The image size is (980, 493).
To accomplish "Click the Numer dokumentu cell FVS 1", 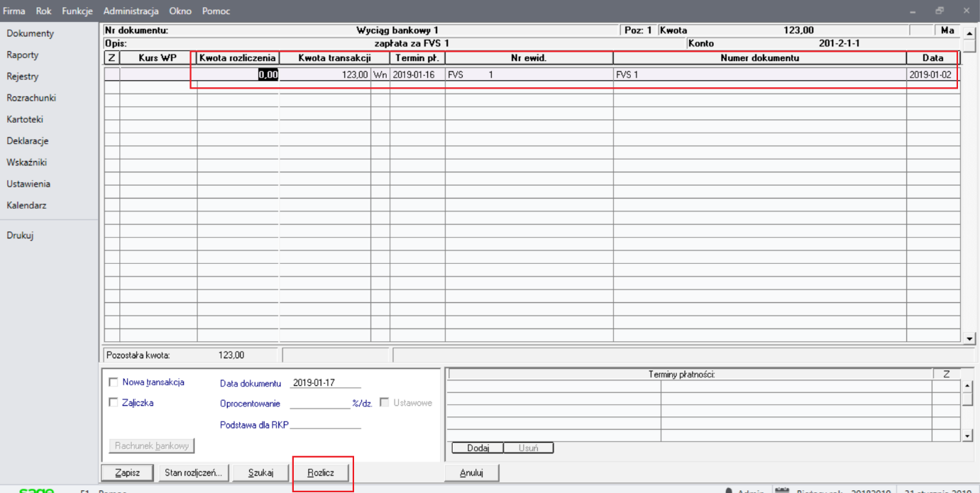I will point(760,74).
